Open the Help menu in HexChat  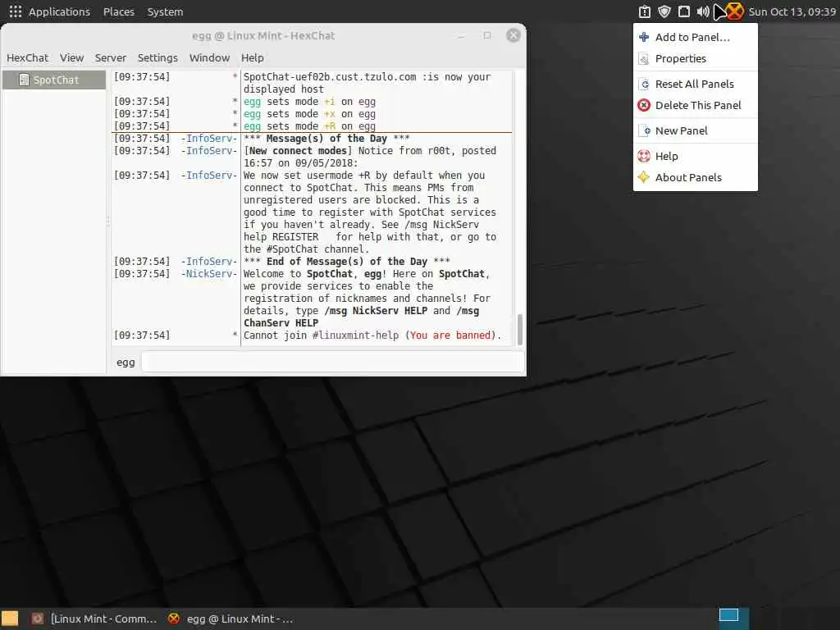(x=253, y=58)
